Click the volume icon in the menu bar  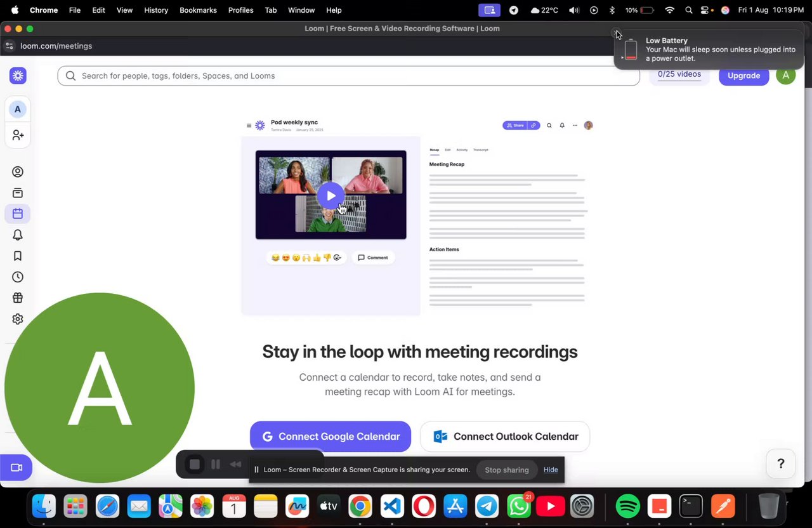click(574, 10)
